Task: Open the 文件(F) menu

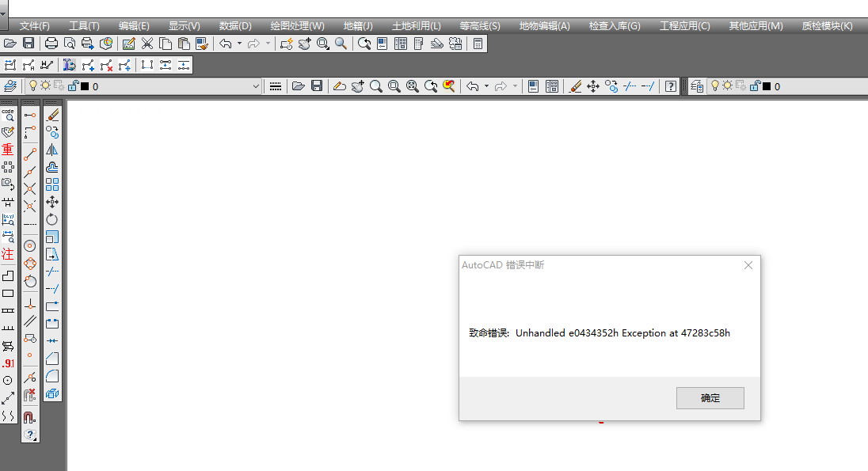Action: click(34, 26)
